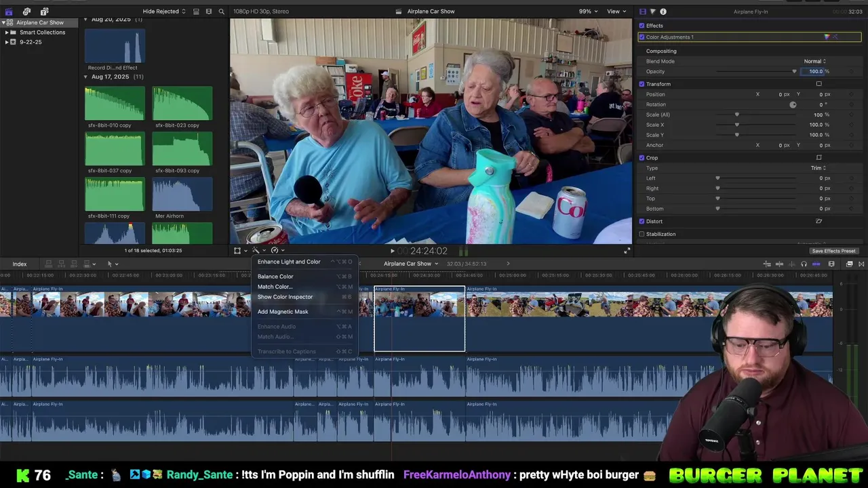Open the Titles and Generators sidebar
Viewport: 868px width, 488px height.
[x=44, y=12]
